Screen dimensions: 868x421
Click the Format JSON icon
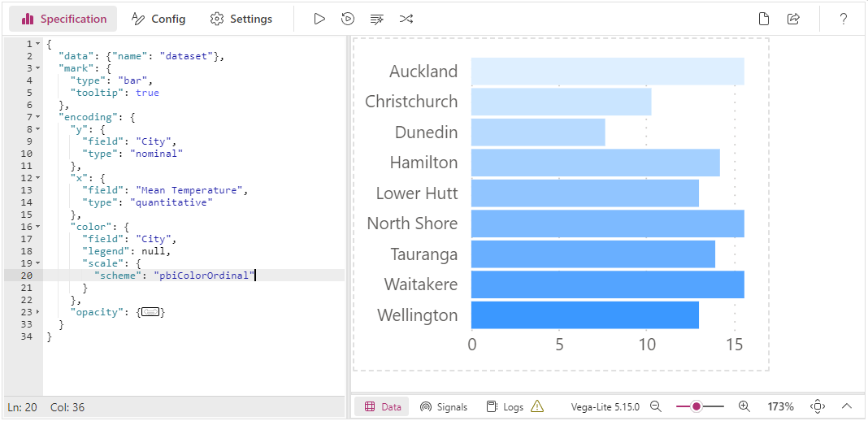pos(377,19)
